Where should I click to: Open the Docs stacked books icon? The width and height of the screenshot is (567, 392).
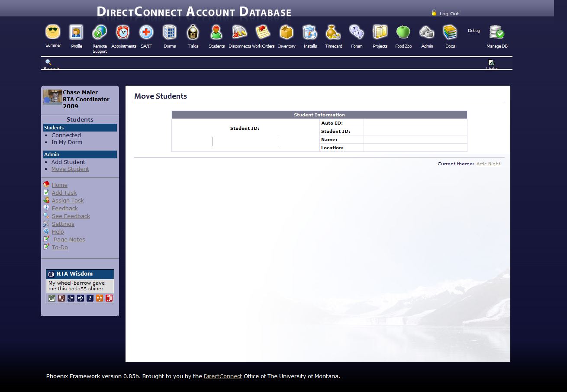[450, 32]
